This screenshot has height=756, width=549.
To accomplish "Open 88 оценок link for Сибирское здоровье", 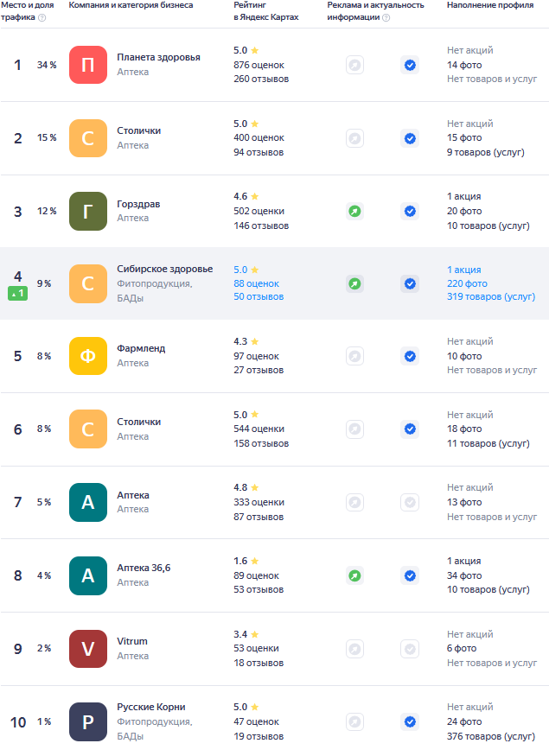I will point(256,283).
